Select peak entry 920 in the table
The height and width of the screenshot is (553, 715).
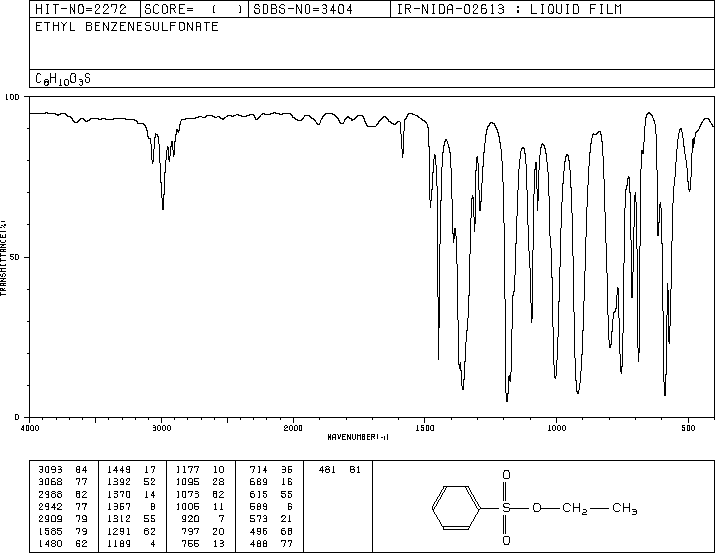[190, 519]
